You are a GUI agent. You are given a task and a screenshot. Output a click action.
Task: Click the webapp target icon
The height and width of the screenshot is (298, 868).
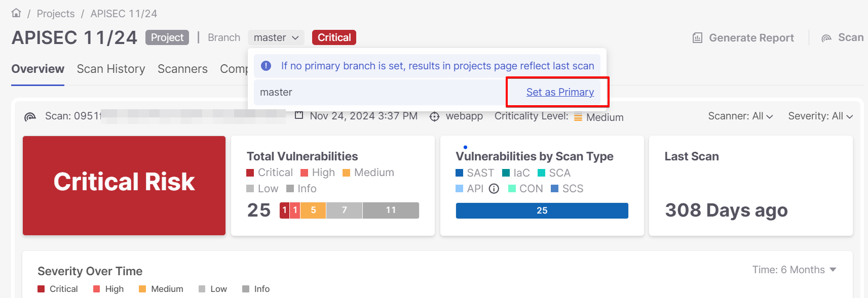434,117
